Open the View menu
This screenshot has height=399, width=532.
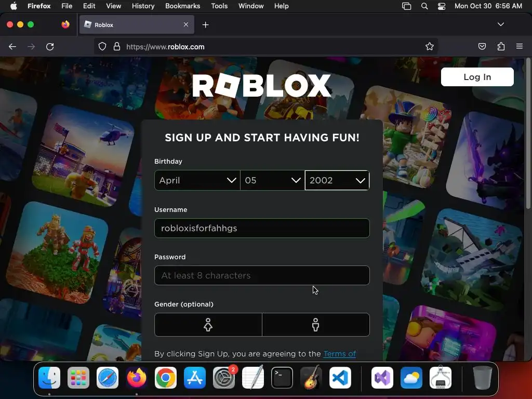[x=113, y=6]
